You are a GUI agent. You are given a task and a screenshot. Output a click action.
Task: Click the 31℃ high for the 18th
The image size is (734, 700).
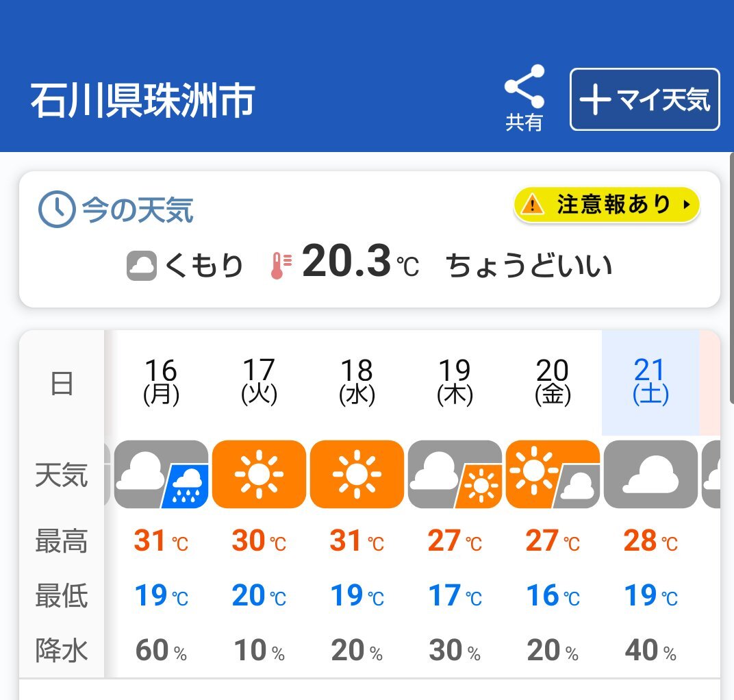coord(357,541)
